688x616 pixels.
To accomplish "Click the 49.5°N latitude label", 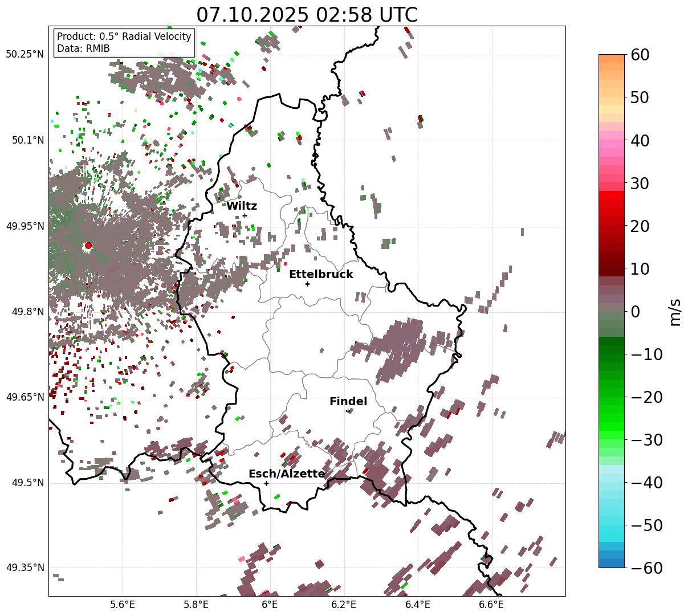I will pos(27,483).
